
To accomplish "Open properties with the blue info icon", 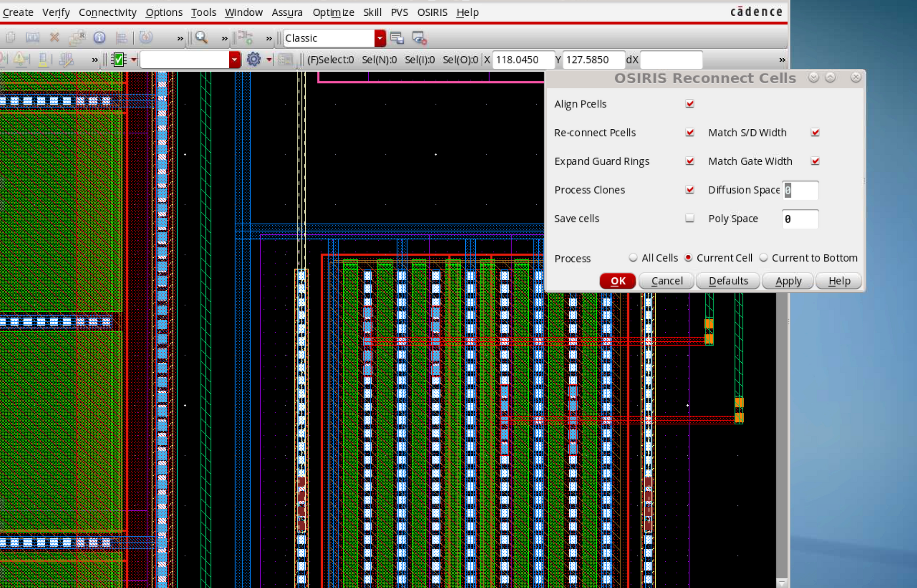I will (x=99, y=37).
